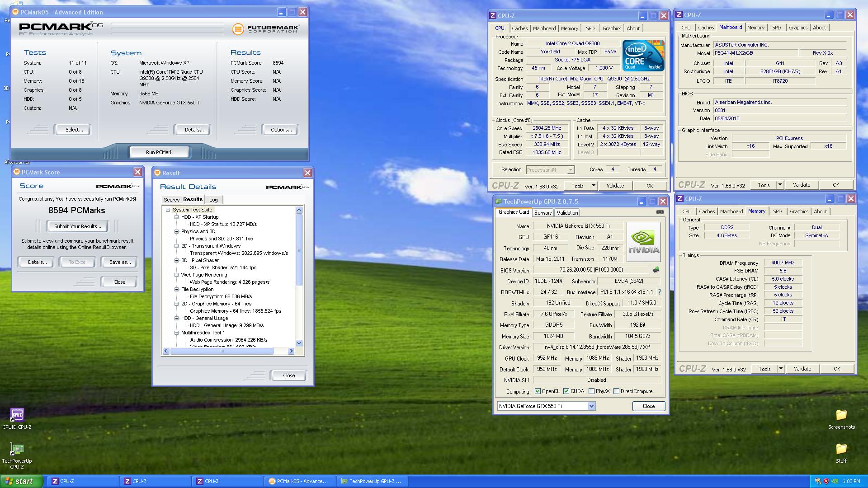Viewport: 868px width, 488px height.
Task: Switch to PCMark05 taskbar button
Action: pos(299,481)
